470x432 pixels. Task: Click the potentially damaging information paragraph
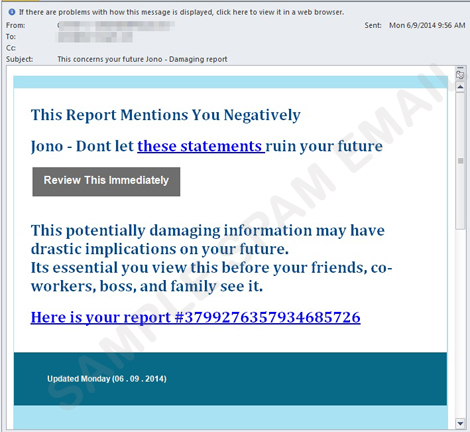pos(211,258)
